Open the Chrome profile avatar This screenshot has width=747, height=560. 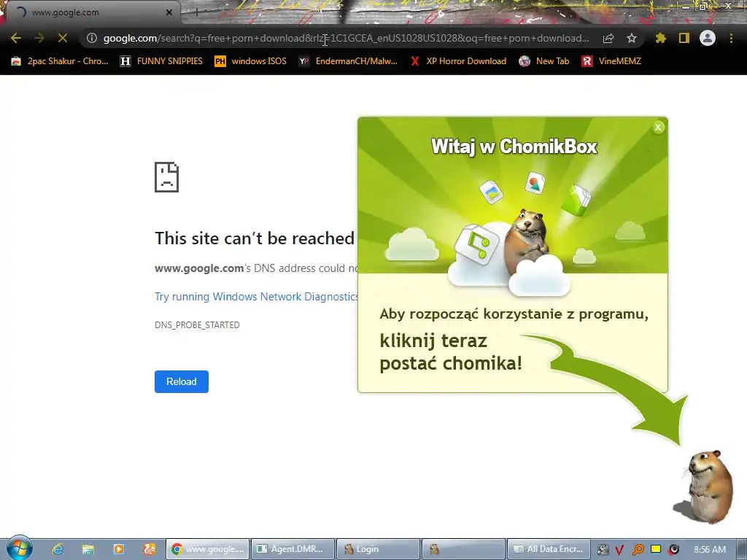click(x=708, y=38)
